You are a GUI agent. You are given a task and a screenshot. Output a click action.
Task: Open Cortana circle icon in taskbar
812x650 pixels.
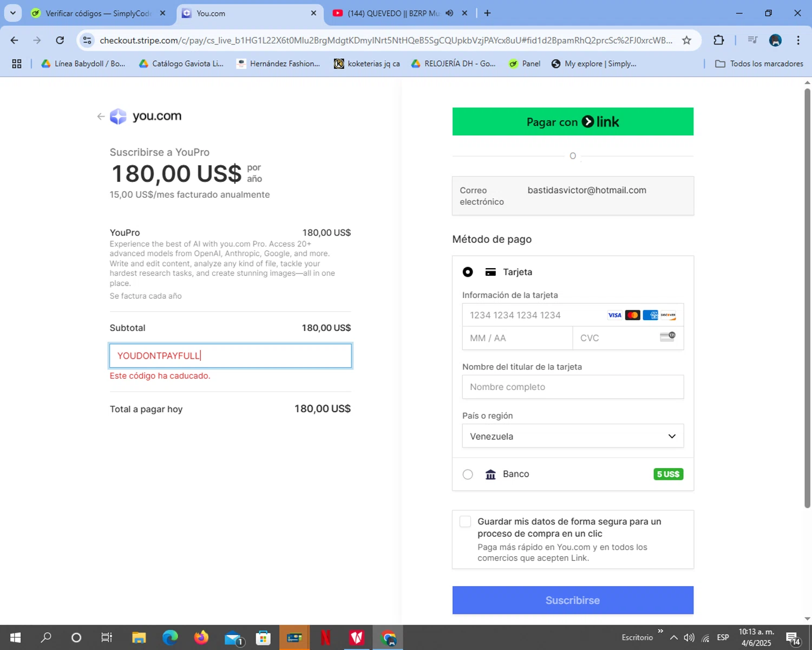(x=76, y=638)
